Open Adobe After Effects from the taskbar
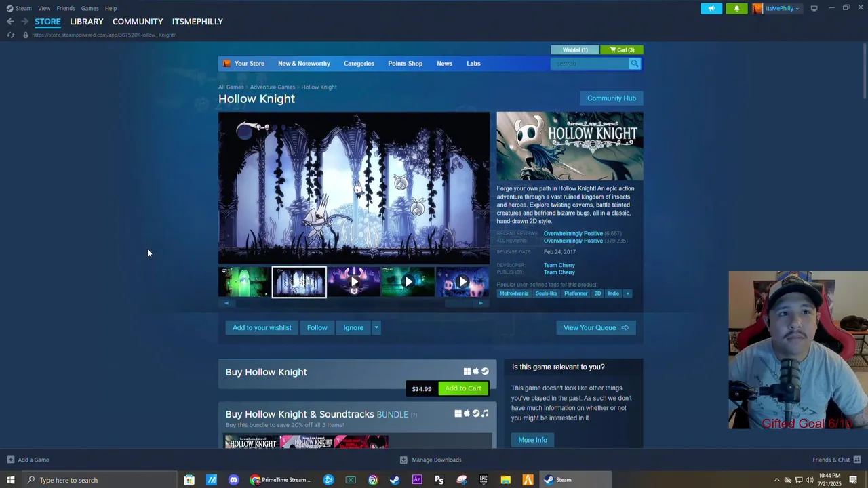 pyautogui.click(x=417, y=480)
